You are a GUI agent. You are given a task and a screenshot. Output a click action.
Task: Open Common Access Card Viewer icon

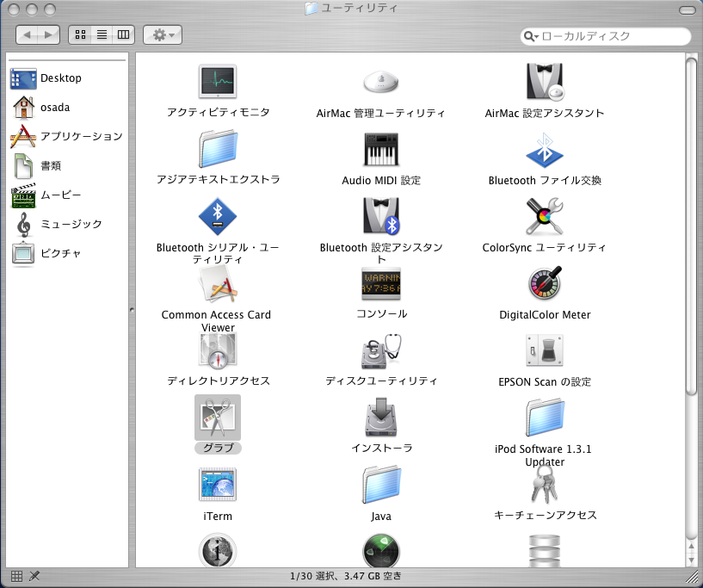[218, 283]
